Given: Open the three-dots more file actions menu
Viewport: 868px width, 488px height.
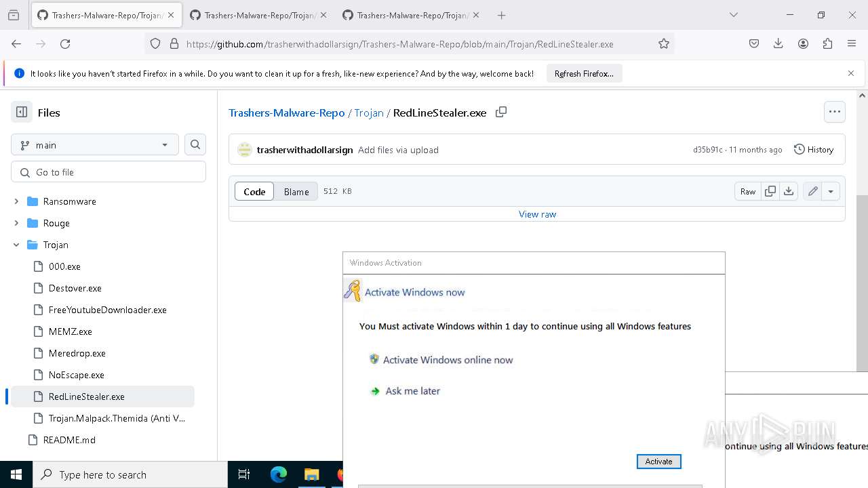Looking at the screenshot, I should [835, 112].
